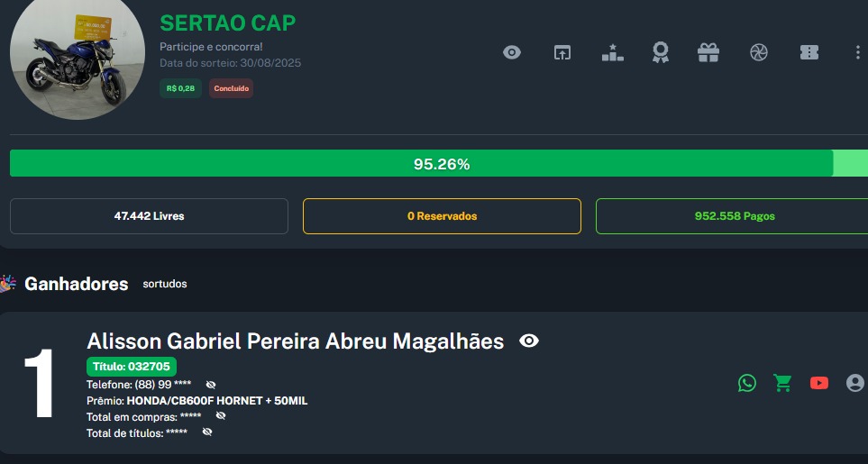
Task: Toggle eye icon beside Alisson's name
Action: coord(529,341)
